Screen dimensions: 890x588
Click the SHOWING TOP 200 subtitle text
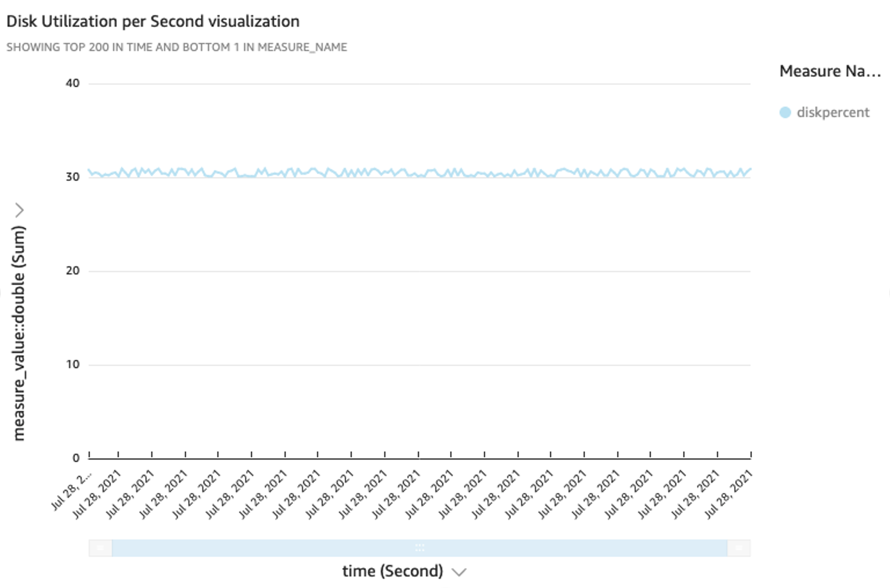pos(176,47)
